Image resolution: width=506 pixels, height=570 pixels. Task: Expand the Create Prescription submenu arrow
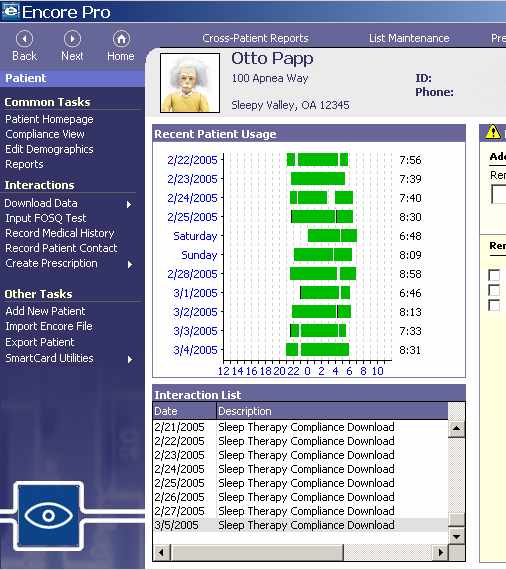pos(130,264)
